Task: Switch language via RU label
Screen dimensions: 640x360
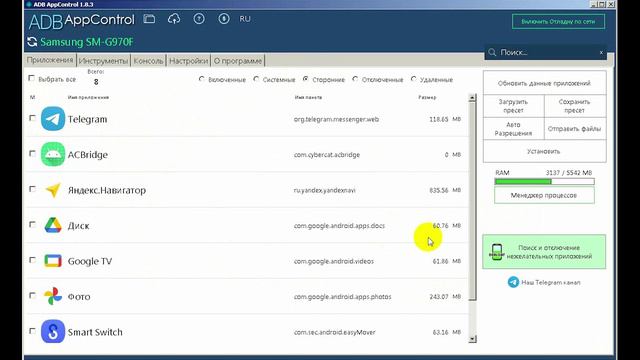Action: (245, 19)
